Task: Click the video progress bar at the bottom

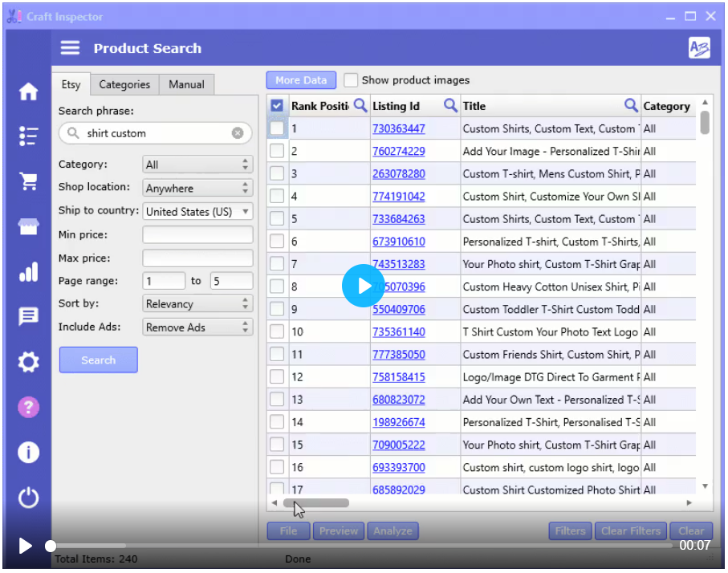Action: coord(361,546)
